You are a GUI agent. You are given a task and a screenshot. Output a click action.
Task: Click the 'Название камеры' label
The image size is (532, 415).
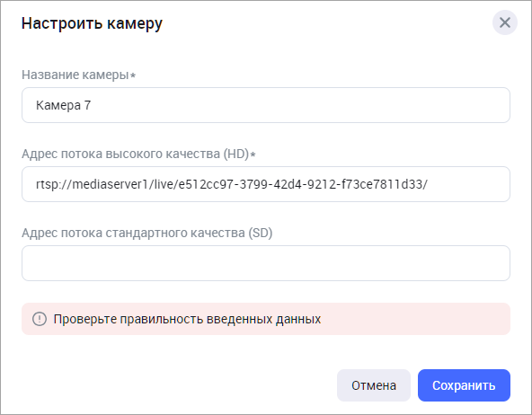click(75, 75)
